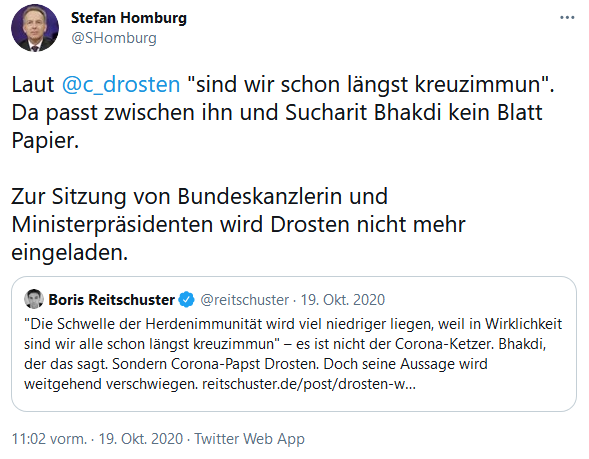Click the main tweet date 19. Okt. 2020
This screenshot has width=589, height=459.
click(x=140, y=438)
